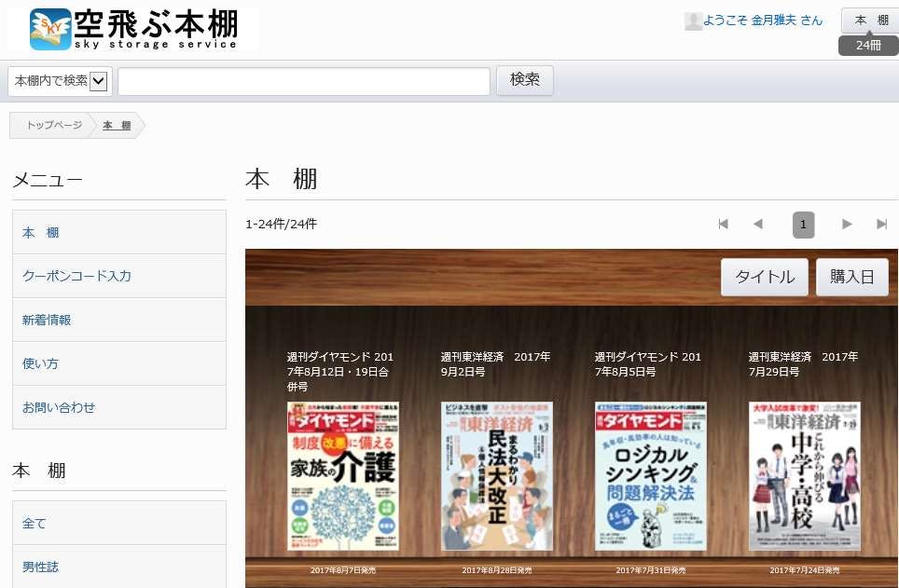The width and height of the screenshot is (899, 588).
Task: Open お問い合わせ in the menu
Action: tap(119, 407)
